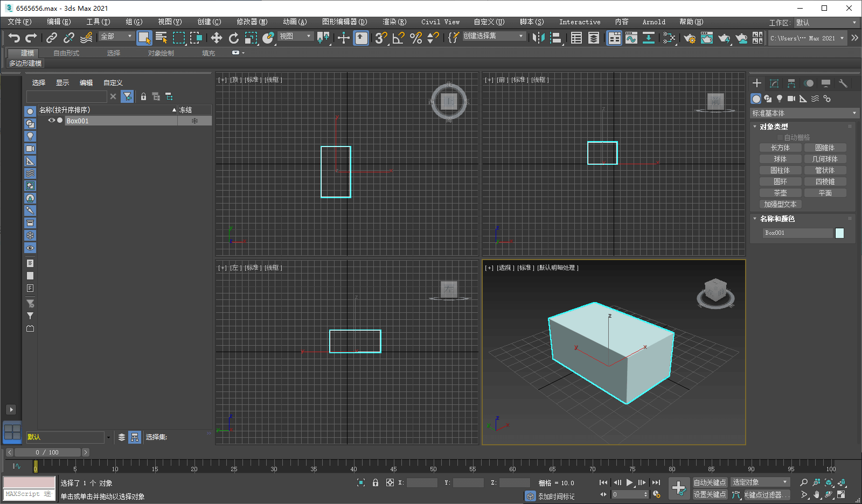862x504 pixels.
Task: Open the project path dropdown
Action: (x=807, y=38)
